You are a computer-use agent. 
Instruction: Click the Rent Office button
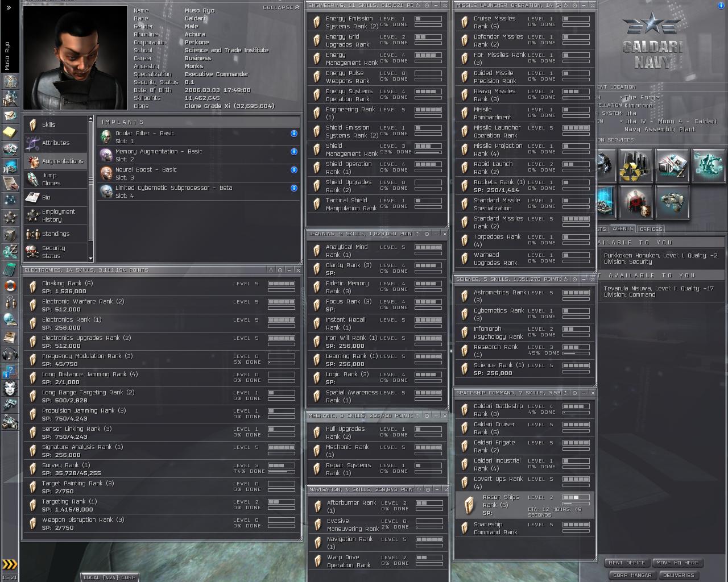(x=627, y=563)
